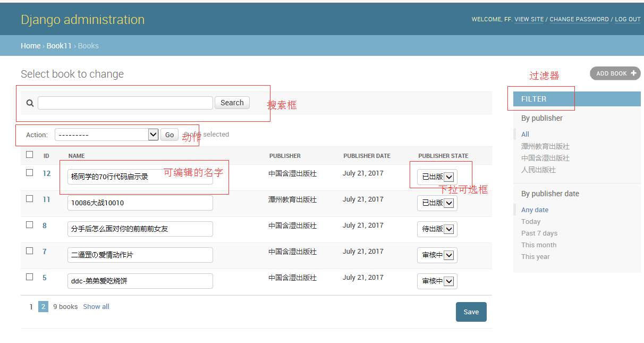Filter publisher date by This year
This screenshot has height=343, width=644.
536,257
